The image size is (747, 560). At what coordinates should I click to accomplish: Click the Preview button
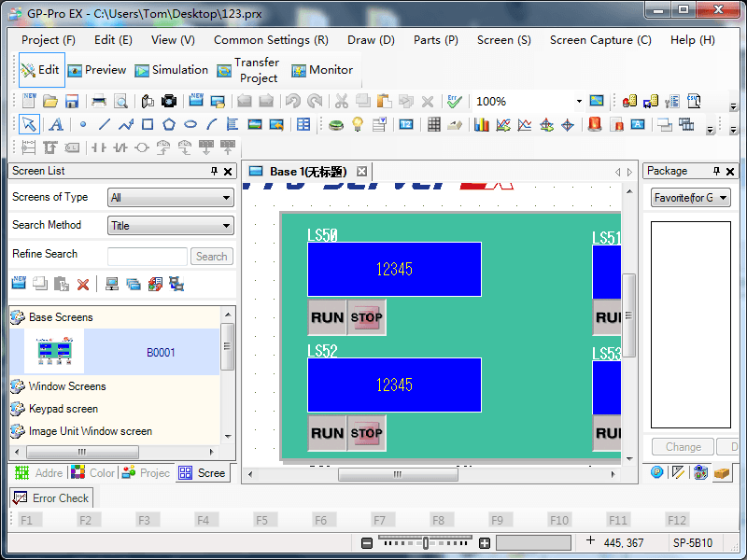coord(97,70)
